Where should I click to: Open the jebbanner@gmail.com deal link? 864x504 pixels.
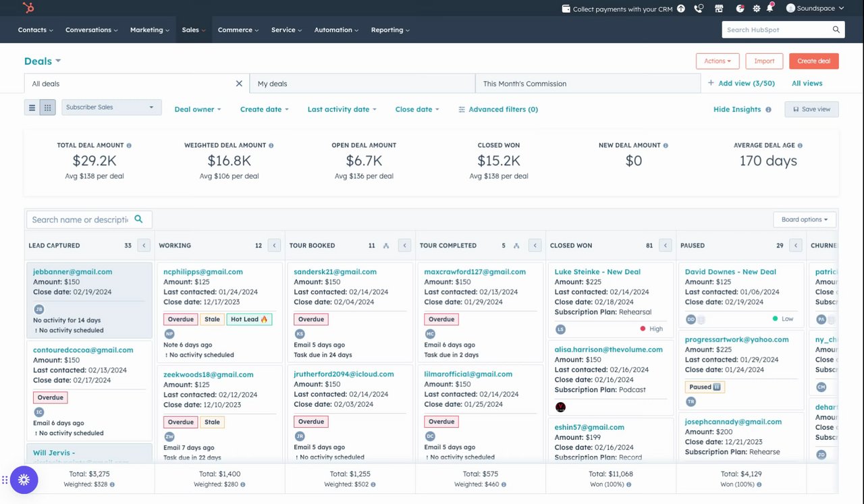(x=73, y=272)
